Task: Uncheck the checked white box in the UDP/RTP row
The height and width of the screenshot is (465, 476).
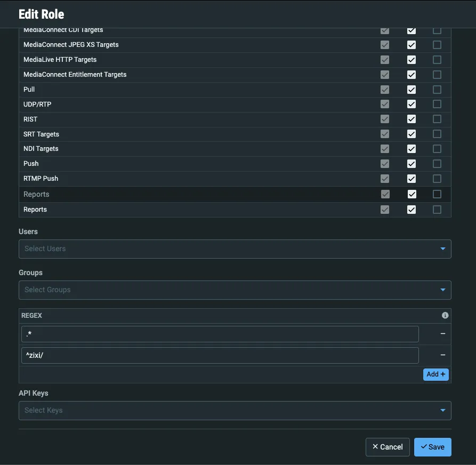Action: 412,104
